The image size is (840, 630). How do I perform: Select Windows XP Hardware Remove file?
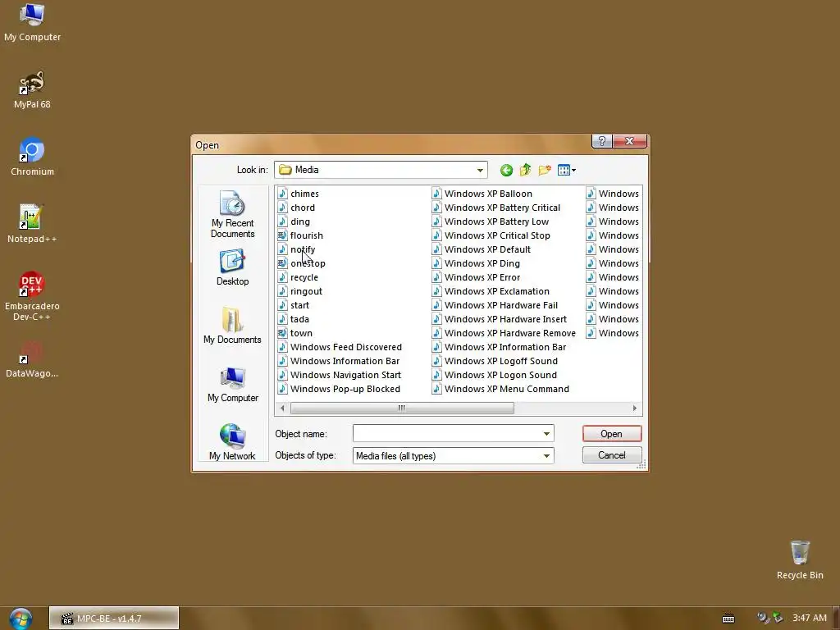pos(504,333)
